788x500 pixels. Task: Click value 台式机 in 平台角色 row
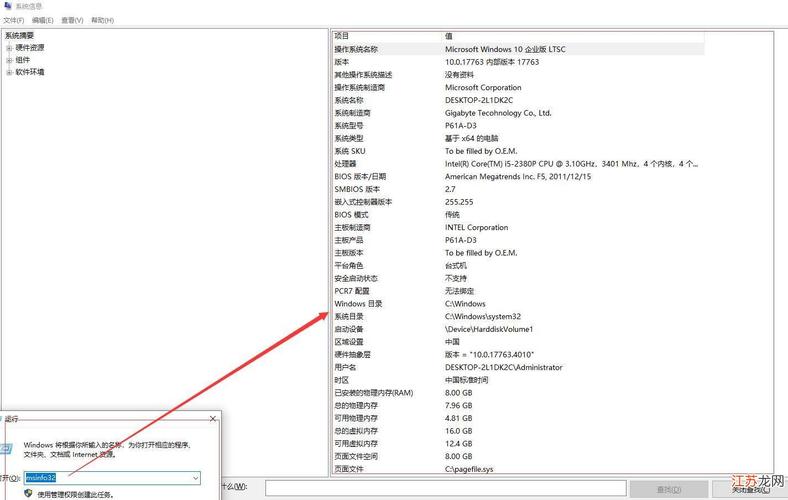456,265
